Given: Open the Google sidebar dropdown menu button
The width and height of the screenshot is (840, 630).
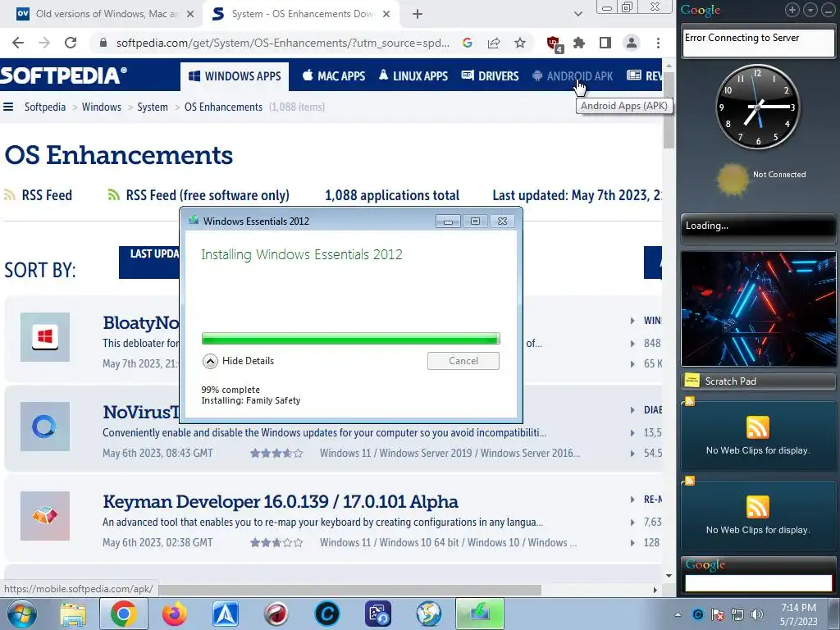Looking at the screenshot, I should click(x=810, y=10).
